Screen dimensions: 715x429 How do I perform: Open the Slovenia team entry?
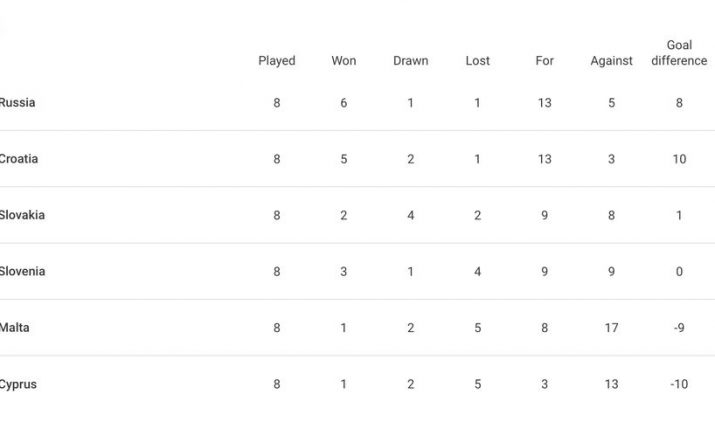22,271
